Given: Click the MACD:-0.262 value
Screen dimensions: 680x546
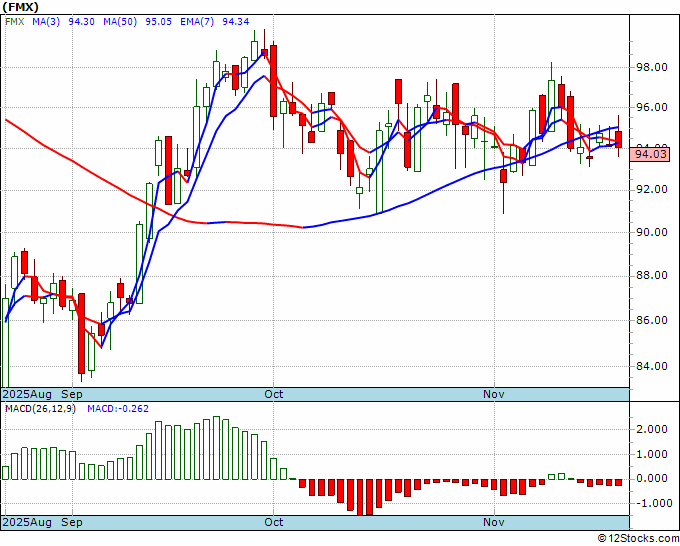Looking at the screenshot, I should pos(118,409).
